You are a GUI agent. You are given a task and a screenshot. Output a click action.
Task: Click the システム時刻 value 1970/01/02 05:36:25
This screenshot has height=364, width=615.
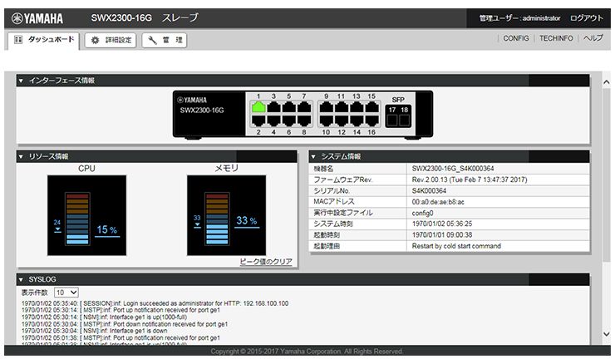click(442, 224)
